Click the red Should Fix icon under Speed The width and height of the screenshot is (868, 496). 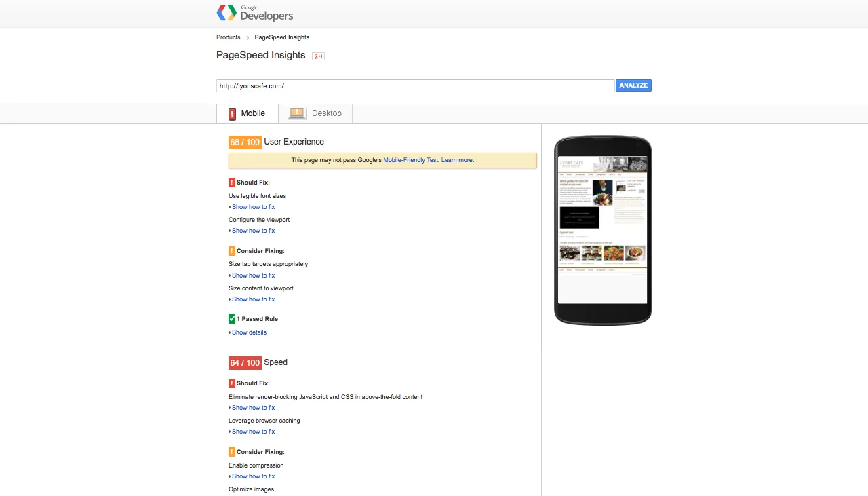[x=232, y=383]
